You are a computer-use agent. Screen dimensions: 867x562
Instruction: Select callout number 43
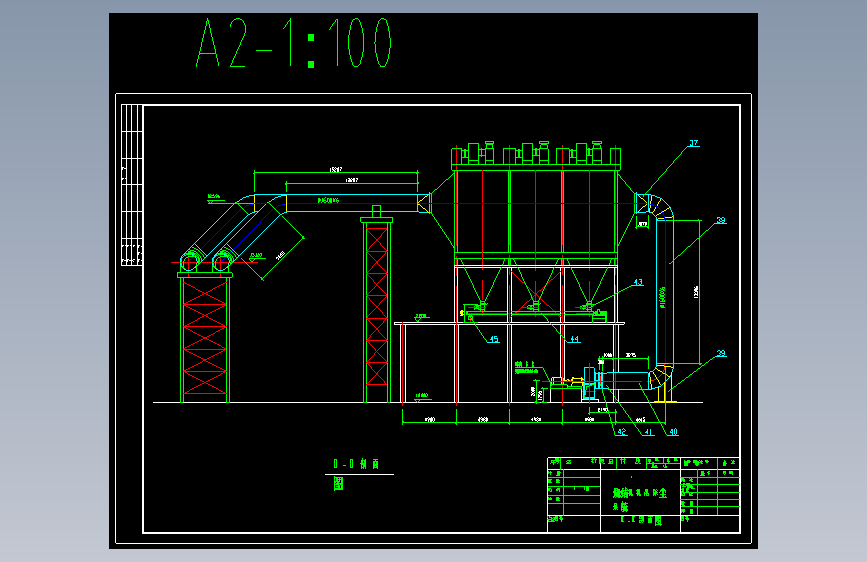tap(638, 282)
